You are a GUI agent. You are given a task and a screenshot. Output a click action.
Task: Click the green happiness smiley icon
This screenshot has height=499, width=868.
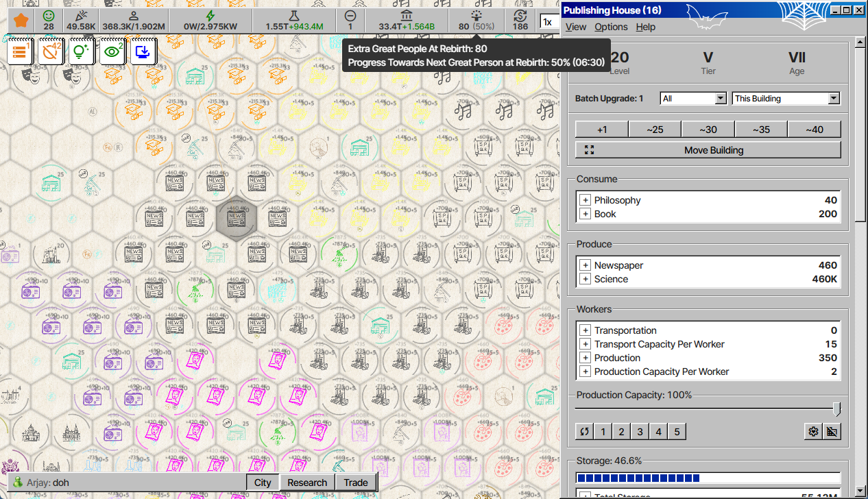coord(49,16)
